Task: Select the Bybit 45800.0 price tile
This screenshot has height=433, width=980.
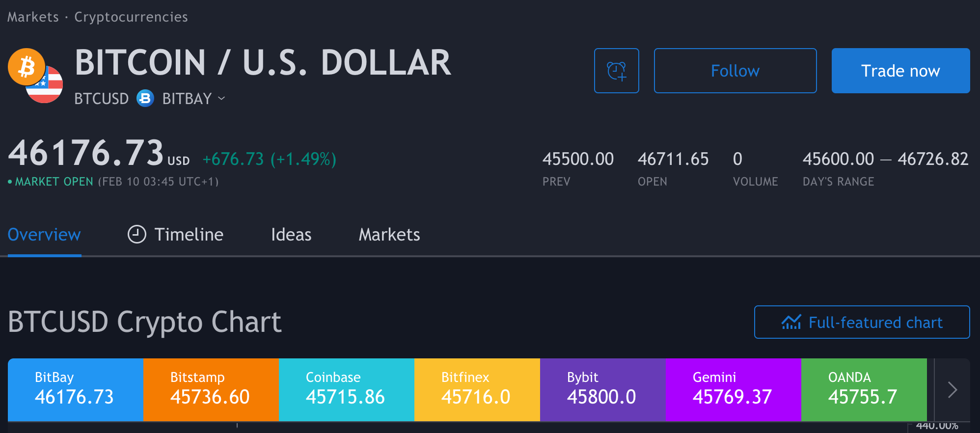Action: 603,390
